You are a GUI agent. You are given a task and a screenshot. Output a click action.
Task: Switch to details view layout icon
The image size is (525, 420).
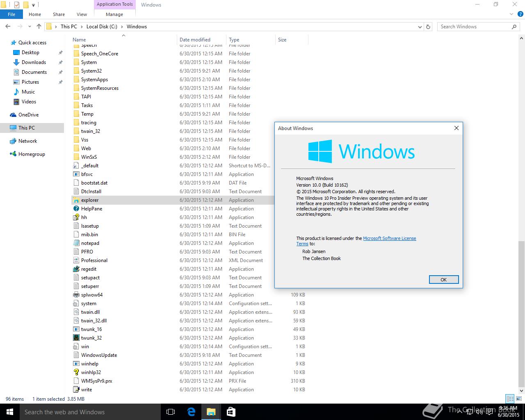coord(510,399)
